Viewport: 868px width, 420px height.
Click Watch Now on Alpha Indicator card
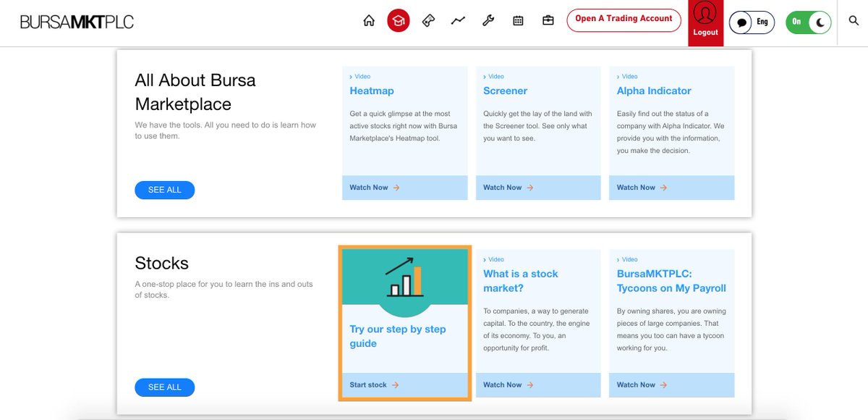point(642,188)
